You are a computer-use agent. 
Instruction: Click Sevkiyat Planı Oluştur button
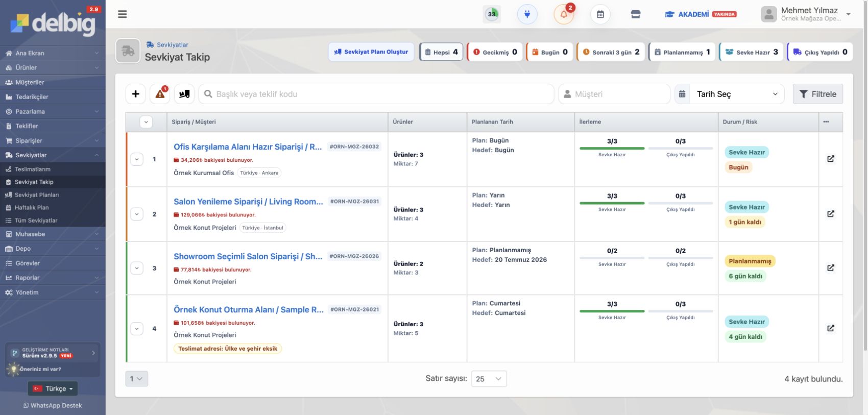(x=371, y=52)
